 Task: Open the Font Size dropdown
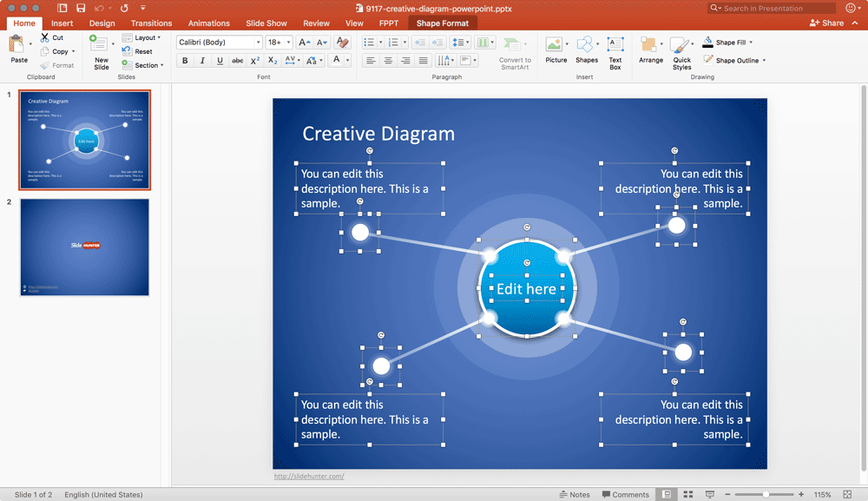pyautogui.click(x=286, y=42)
